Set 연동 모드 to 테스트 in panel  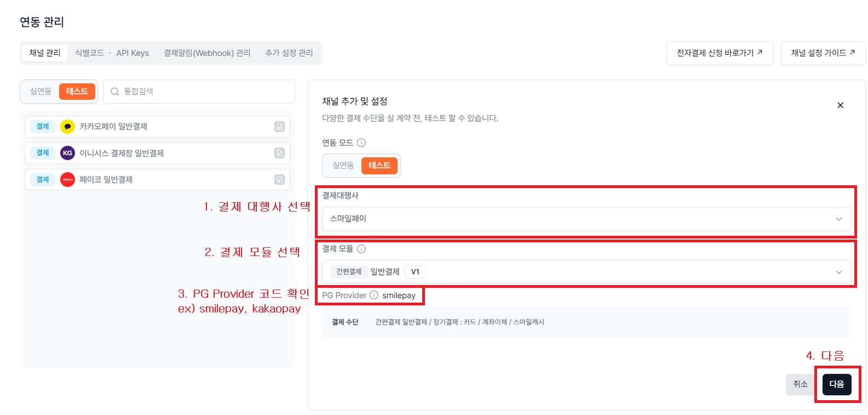point(380,166)
